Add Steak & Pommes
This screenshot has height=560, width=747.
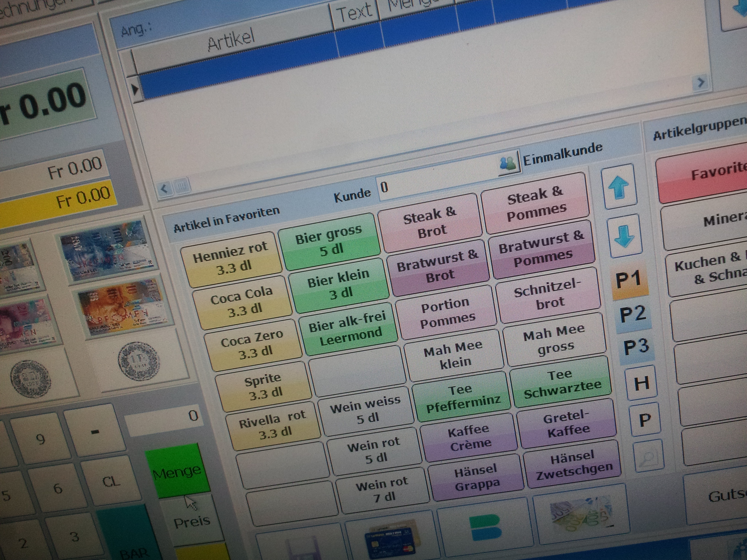click(536, 203)
